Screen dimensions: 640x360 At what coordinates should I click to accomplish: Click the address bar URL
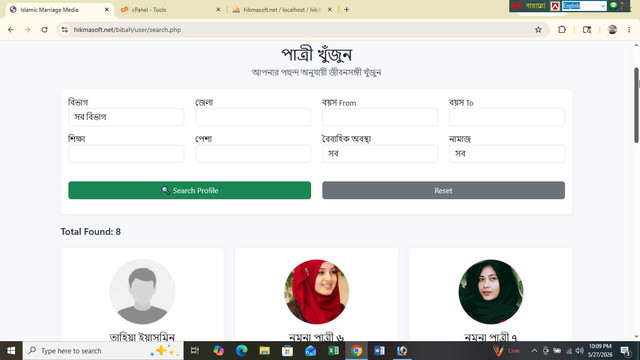[127, 30]
